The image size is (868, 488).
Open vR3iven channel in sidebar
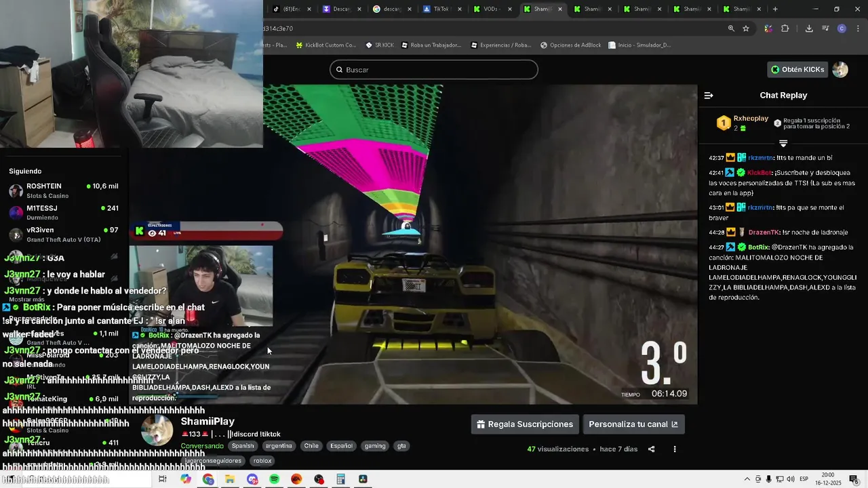(x=64, y=235)
